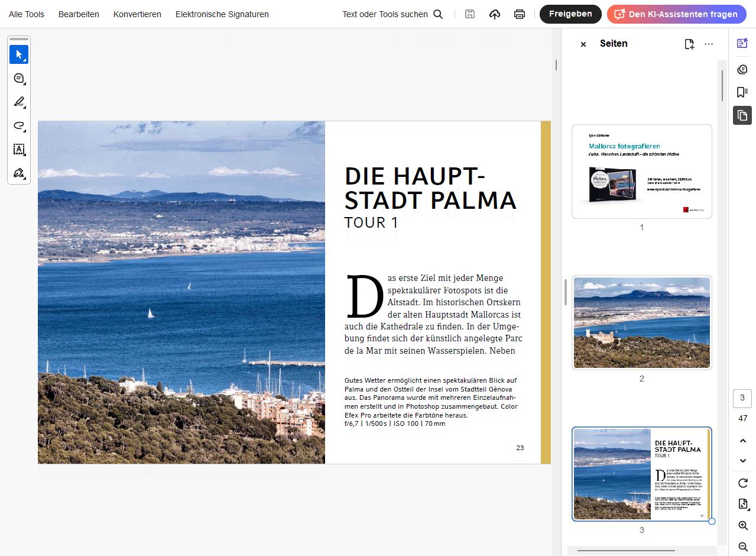Select the page 2 thumbnail
The image size is (756, 556).
click(642, 323)
